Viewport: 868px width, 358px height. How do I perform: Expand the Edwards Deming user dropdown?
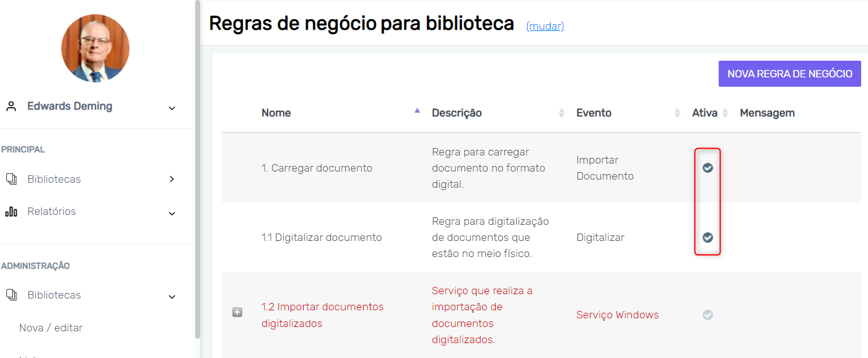[x=172, y=108]
